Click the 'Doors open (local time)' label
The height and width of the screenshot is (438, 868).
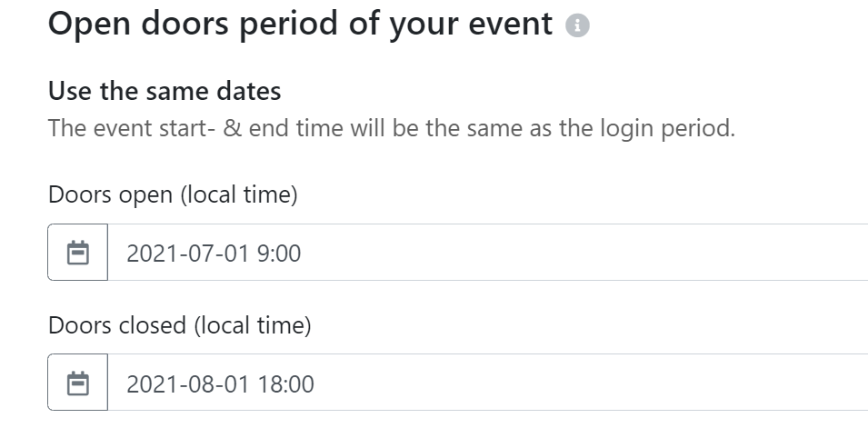[173, 194]
